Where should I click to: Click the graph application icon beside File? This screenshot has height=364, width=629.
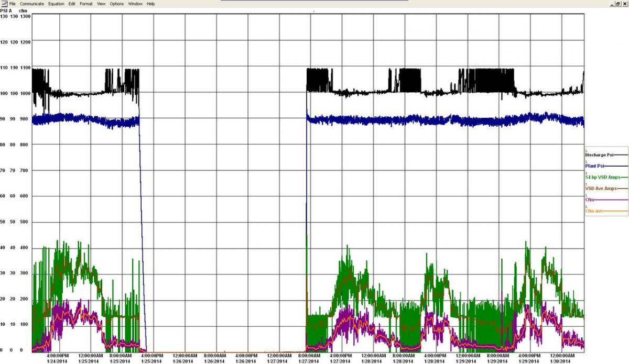pos(4,4)
